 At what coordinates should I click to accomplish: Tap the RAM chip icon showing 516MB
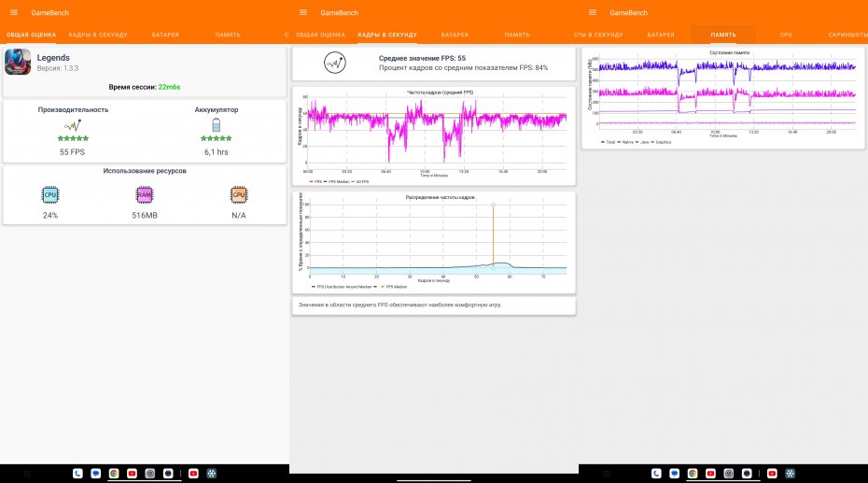[145, 194]
